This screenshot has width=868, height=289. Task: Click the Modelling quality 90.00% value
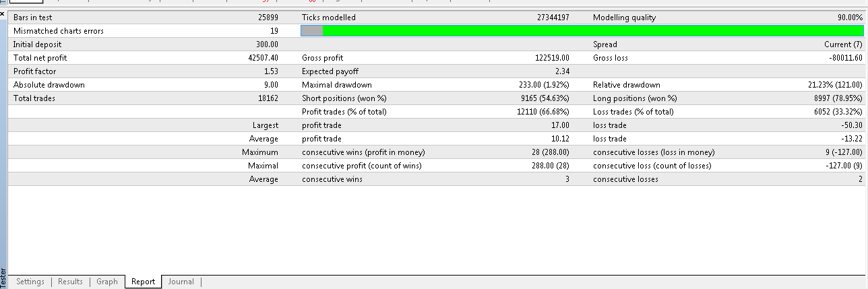tap(850, 18)
